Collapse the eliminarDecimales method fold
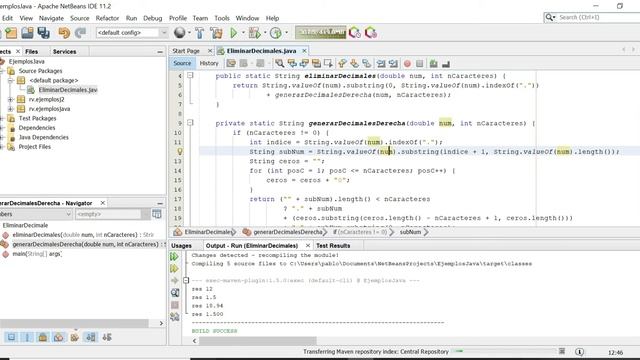The height and width of the screenshot is (360, 640). [190, 76]
